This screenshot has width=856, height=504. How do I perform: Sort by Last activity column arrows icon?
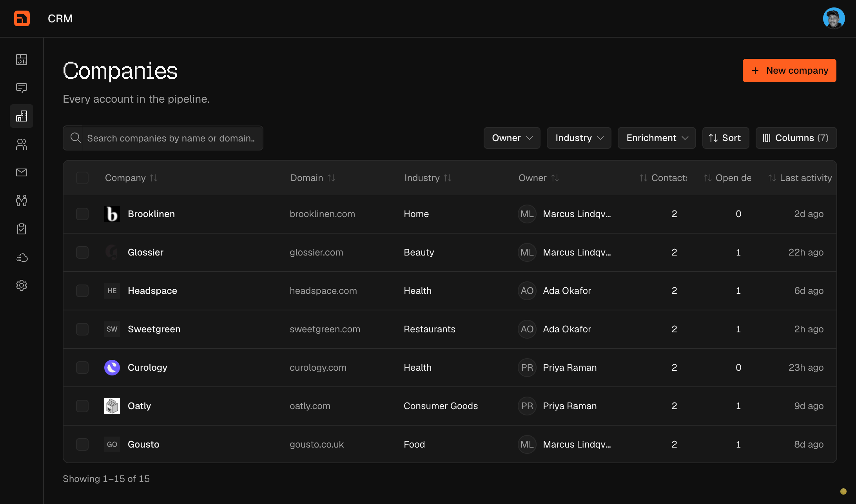click(772, 178)
